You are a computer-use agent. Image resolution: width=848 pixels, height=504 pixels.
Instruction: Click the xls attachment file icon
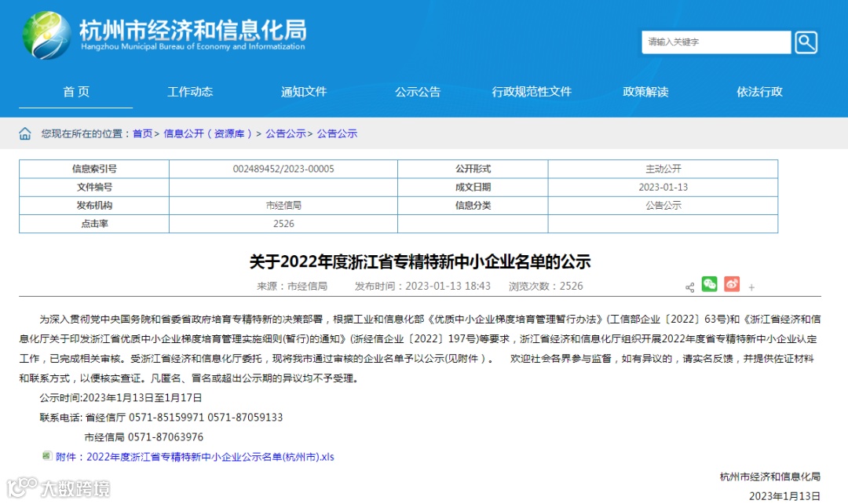[47, 456]
